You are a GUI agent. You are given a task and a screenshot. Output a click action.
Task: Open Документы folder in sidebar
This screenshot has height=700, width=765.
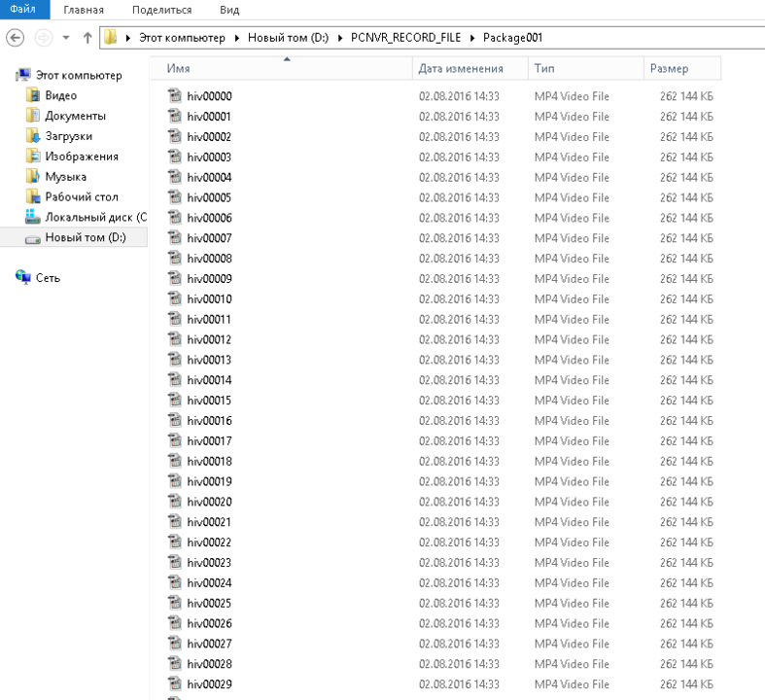coord(75,116)
